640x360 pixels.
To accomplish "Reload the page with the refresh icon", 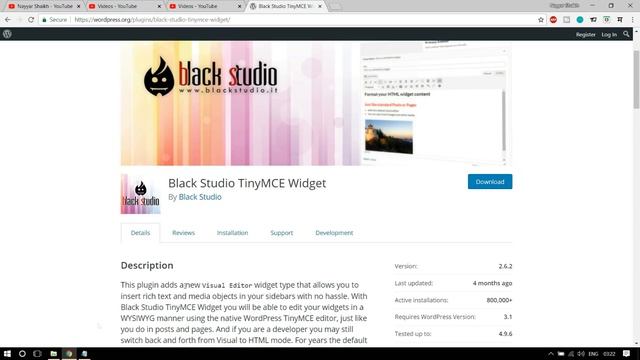I will click(x=31, y=20).
